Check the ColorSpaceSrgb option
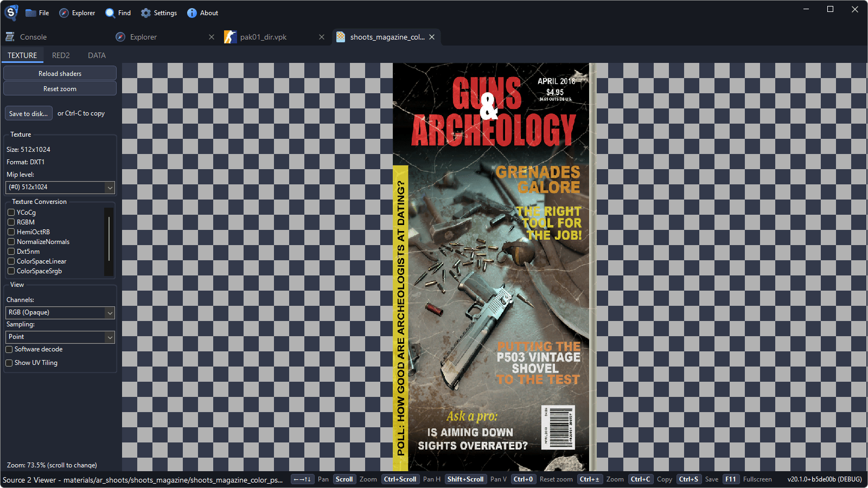This screenshot has height=488, width=868. [x=11, y=271]
